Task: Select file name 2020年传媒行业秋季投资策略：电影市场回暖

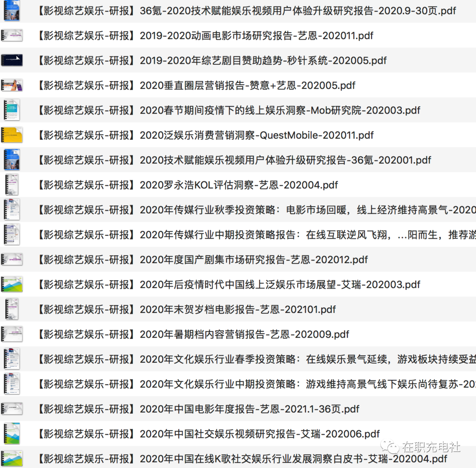Action: pos(256,210)
